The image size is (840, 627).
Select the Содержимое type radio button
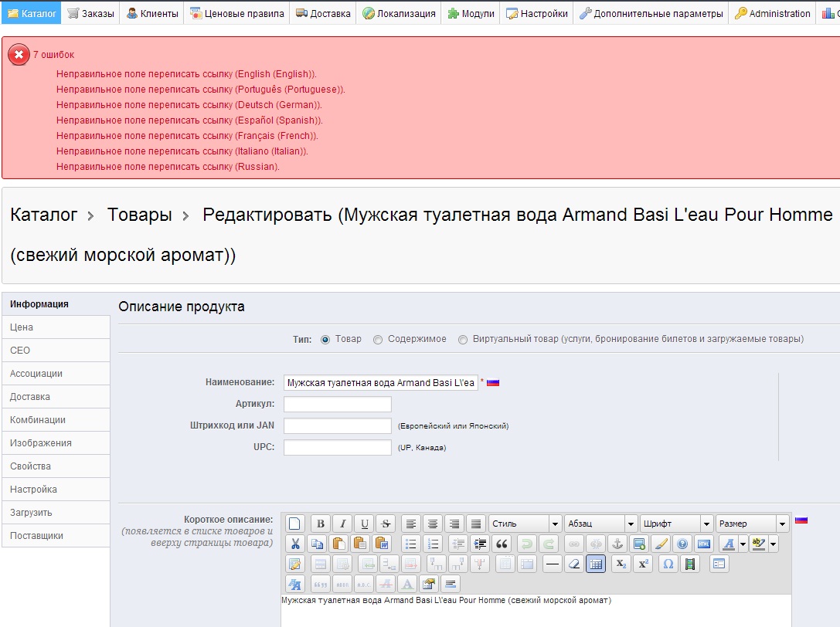pos(378,340)
